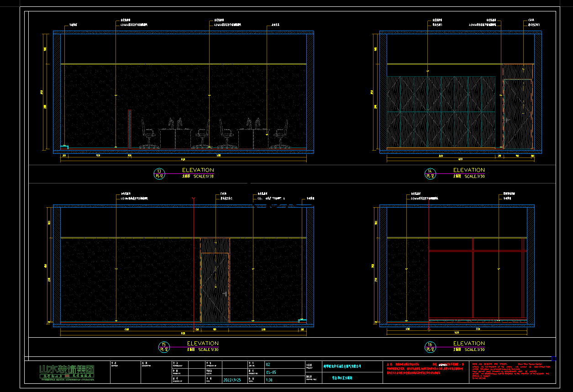The height and width of the screenshot is (392, 573).
Task: Select the cyan project name text in title block
Action: coord(342,366)
